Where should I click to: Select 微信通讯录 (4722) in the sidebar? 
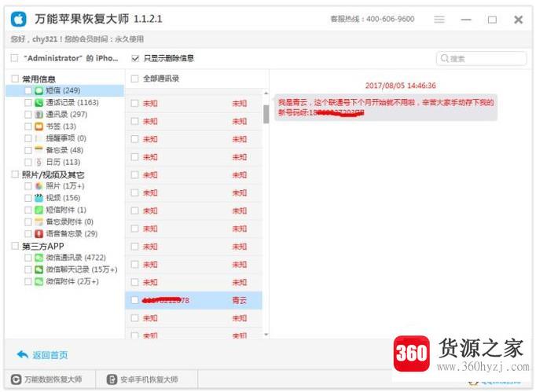click(76, 258)
